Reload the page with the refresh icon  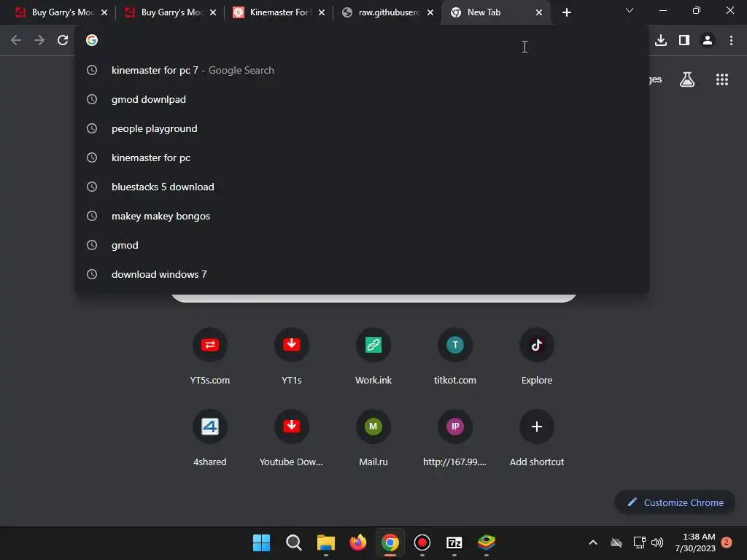(63, 40)
